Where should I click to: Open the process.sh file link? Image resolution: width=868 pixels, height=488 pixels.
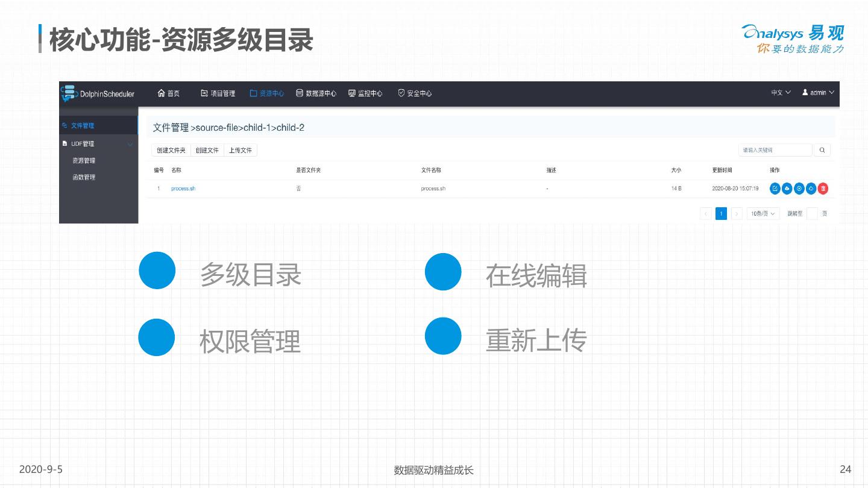[183, 189]
